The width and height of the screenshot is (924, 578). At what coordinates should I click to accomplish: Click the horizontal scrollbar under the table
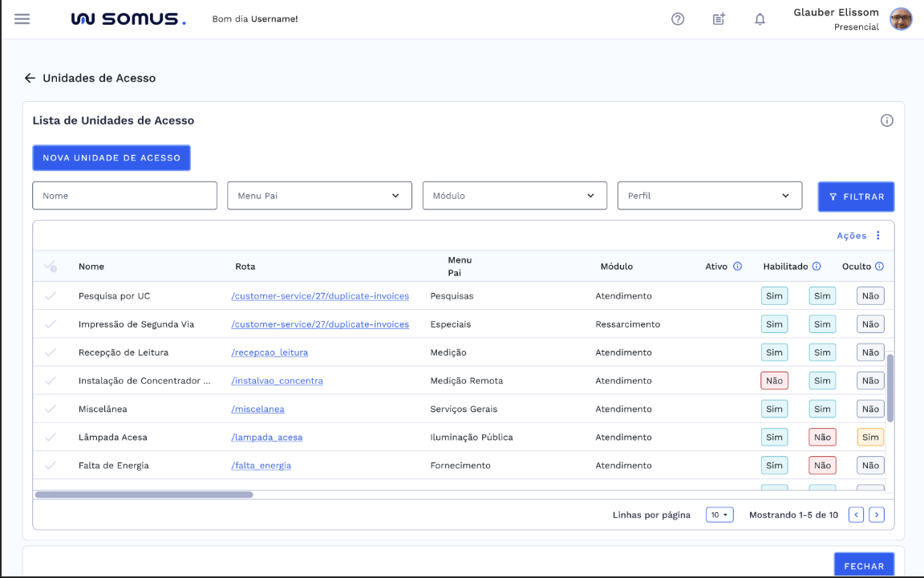144,495
